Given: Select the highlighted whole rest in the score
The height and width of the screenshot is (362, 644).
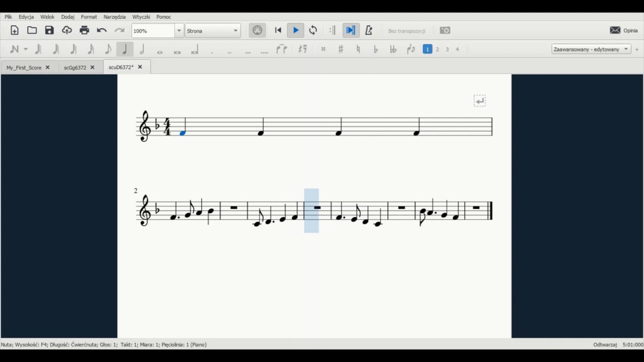Looking at the screenshot, I should click(317, 207).
